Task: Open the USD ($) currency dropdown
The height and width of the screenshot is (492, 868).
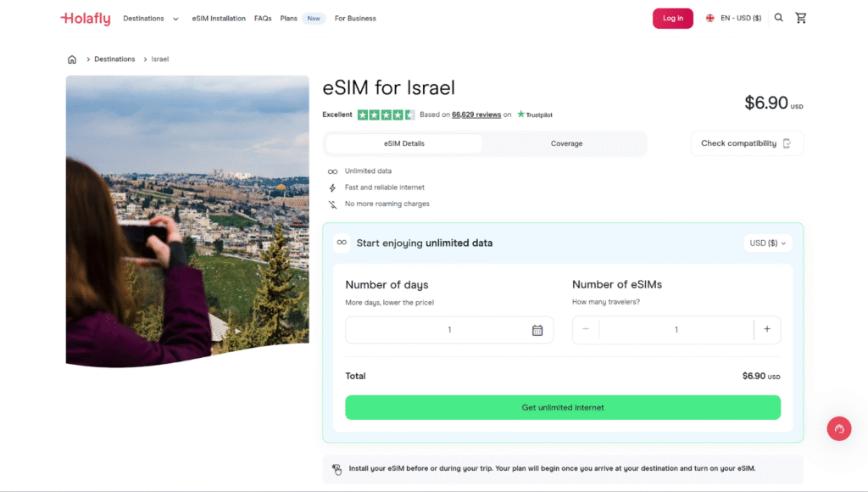Action: click(x=767, y=243)
